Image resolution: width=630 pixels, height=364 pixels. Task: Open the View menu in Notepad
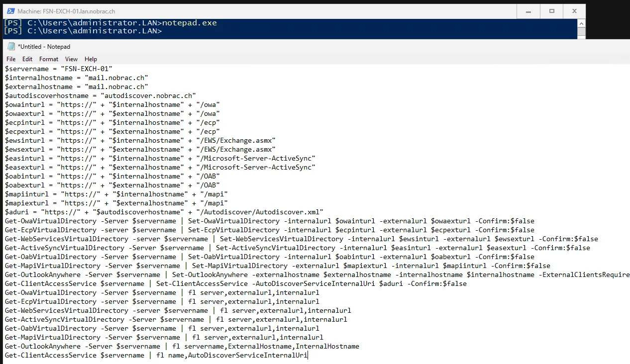click(x=72, y=59)
